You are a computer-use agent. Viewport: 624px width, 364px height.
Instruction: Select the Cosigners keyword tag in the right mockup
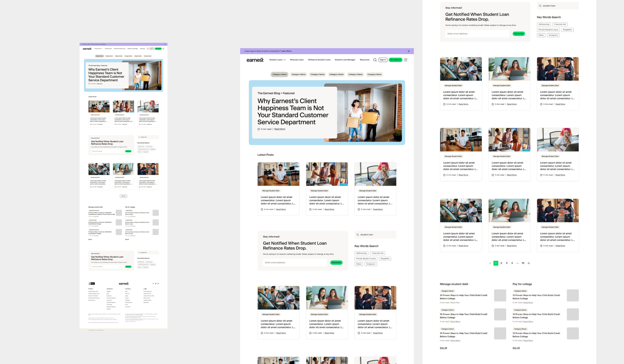[553, 35]
